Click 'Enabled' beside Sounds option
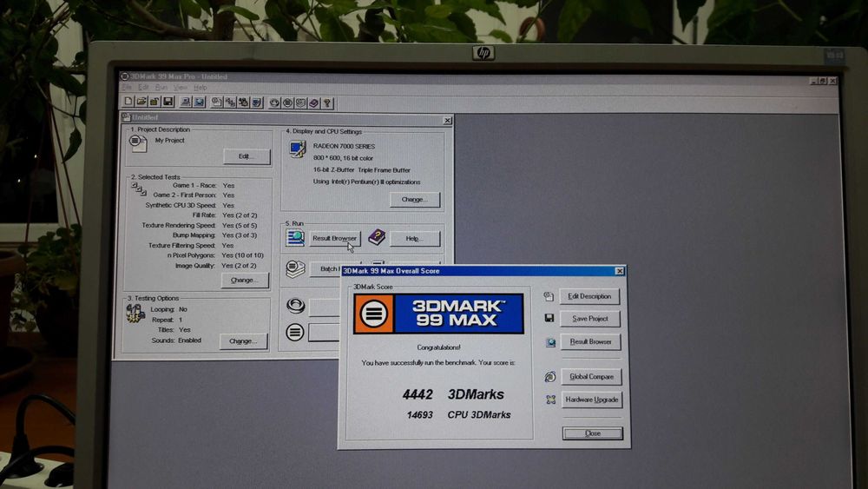This screenshot has width=868, height=489. [189, 340]
